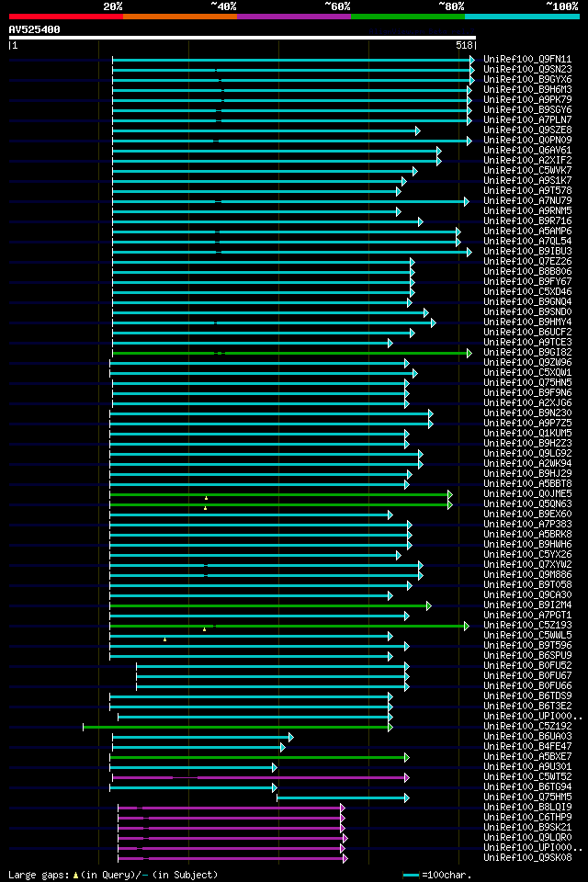Click the UniRef100_Q9LQR0 label
The image size is (588, 882).
tap(527, 839)
